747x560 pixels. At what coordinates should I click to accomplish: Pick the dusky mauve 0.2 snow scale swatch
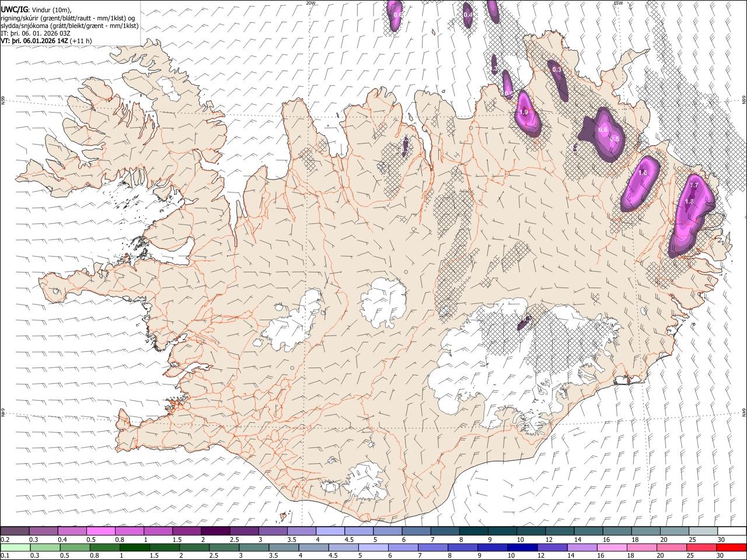[15, 531]
